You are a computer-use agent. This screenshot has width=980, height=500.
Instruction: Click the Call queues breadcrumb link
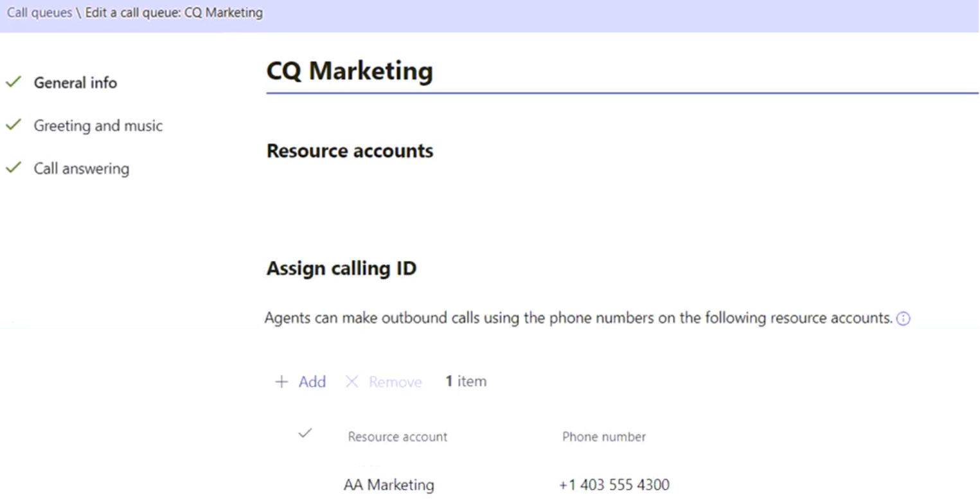click(39, 13)
